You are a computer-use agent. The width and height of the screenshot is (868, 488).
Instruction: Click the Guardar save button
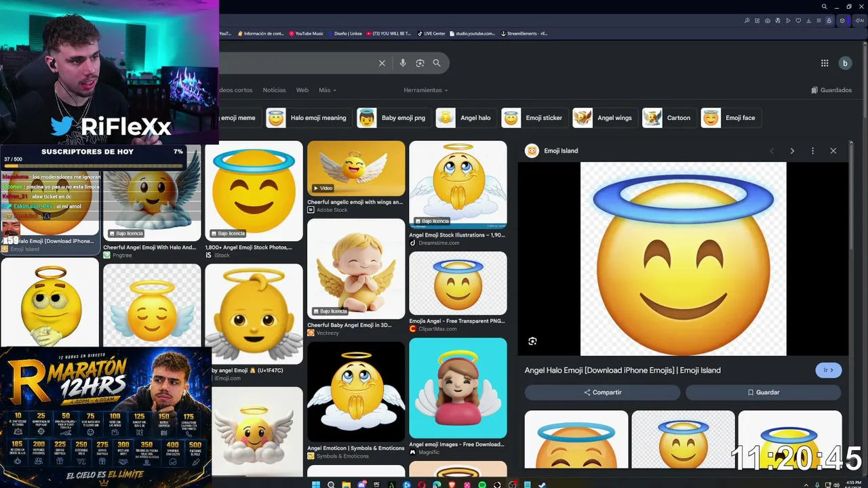click(764, 392)
